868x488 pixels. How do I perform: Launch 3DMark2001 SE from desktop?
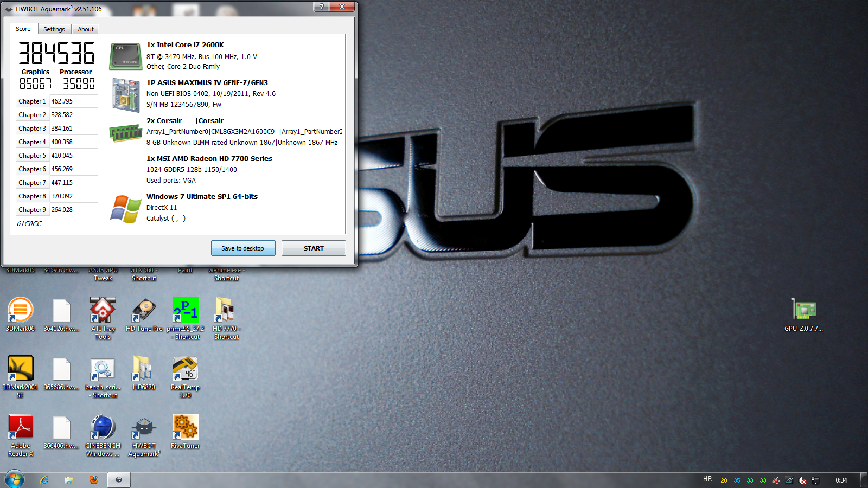click(x=21, y=377)
